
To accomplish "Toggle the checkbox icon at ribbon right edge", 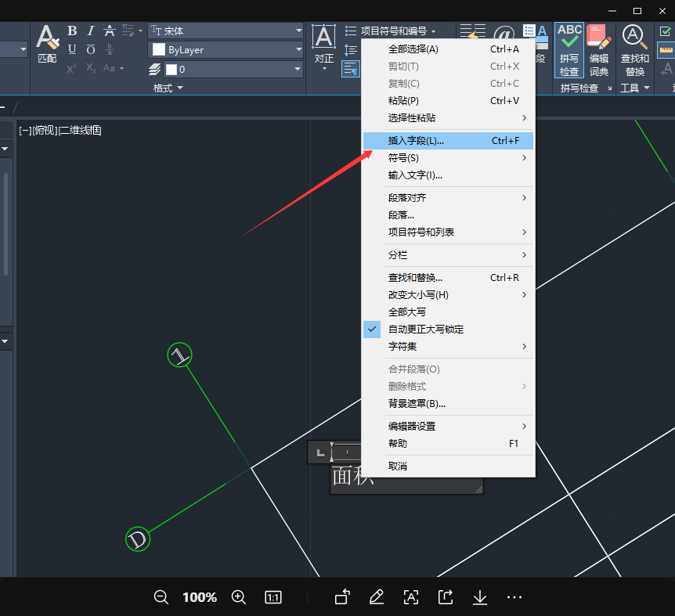I will click(x=665, y=31).
